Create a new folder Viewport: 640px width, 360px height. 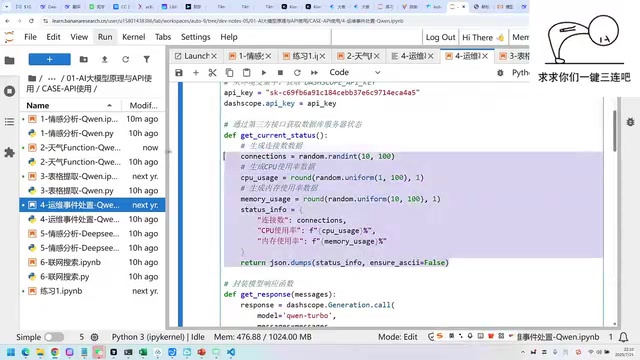[x=84, y=60]
